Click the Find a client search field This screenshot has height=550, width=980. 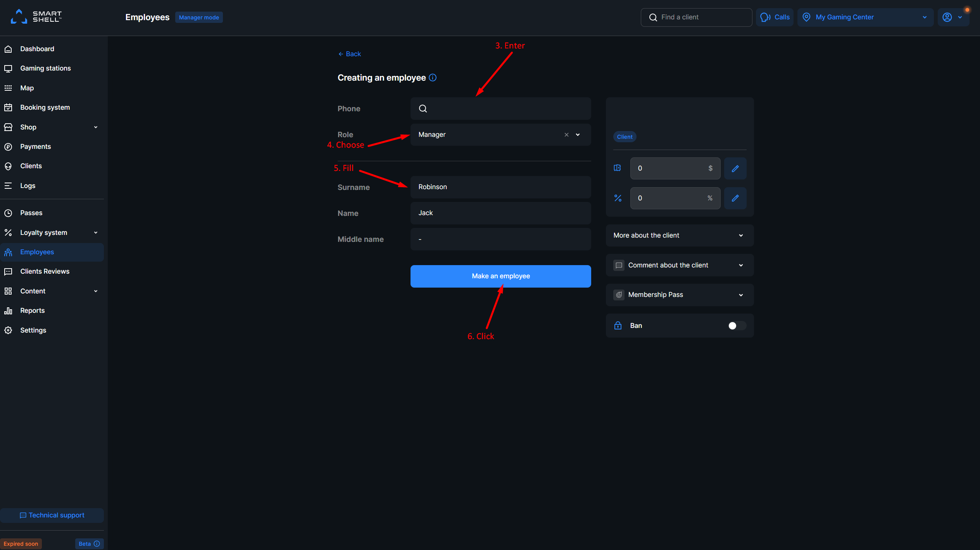click(696, 17)
